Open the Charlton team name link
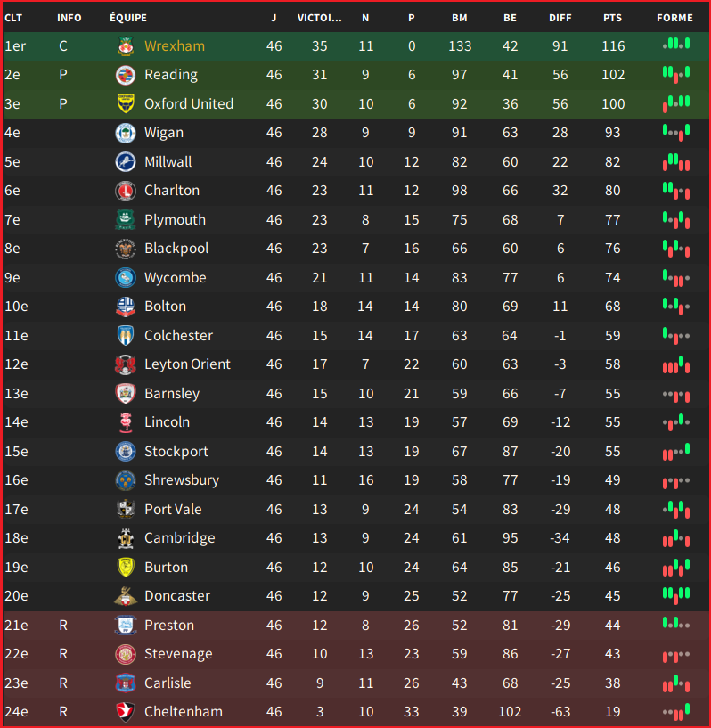Viewport: 711px width, 728px height. [x=172, y=191]
